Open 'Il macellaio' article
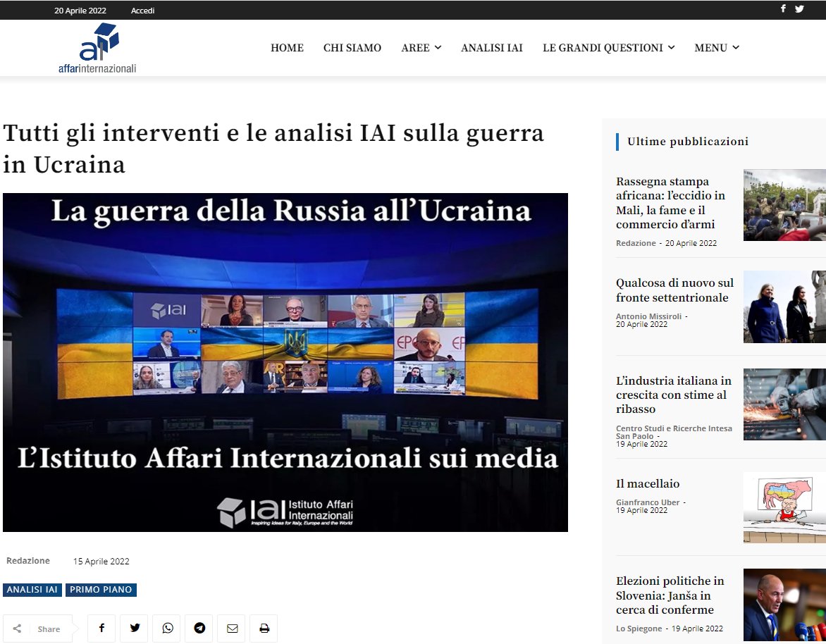This screenshot has height=644, width=826. [648, 483]
